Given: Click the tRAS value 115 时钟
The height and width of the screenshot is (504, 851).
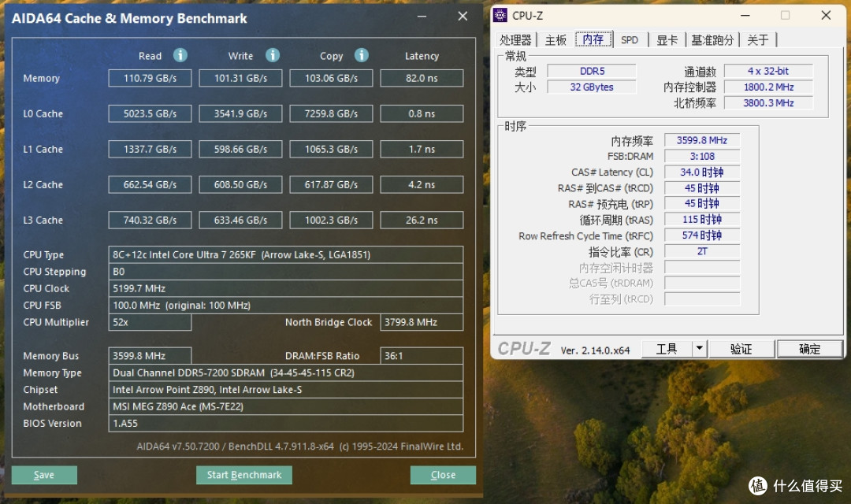Looking at the screenshot, I should tap(702, 219).
